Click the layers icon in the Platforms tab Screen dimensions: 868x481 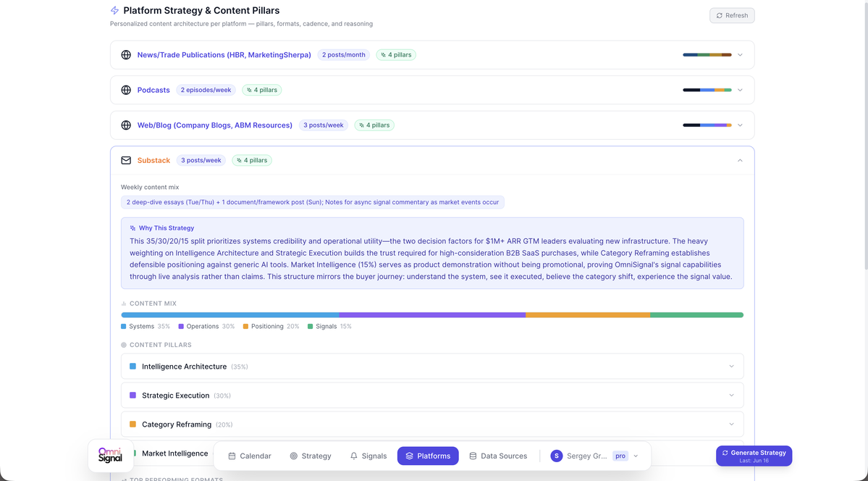tap(410, 456)
